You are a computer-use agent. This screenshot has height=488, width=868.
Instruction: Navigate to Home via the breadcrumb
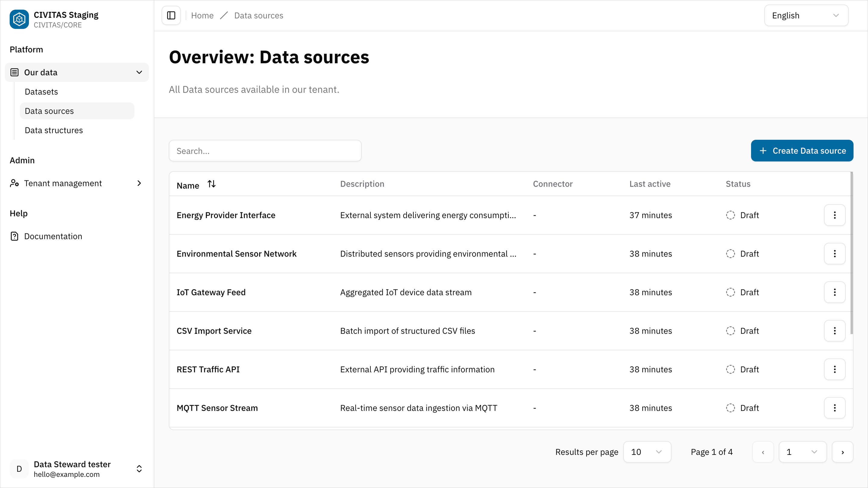(202, 15)
